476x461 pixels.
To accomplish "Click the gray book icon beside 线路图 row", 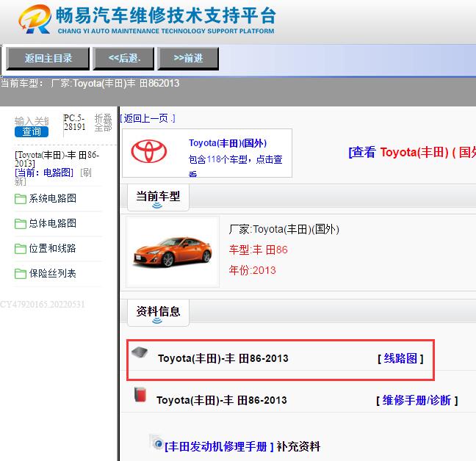I will (x=140, y=352).
